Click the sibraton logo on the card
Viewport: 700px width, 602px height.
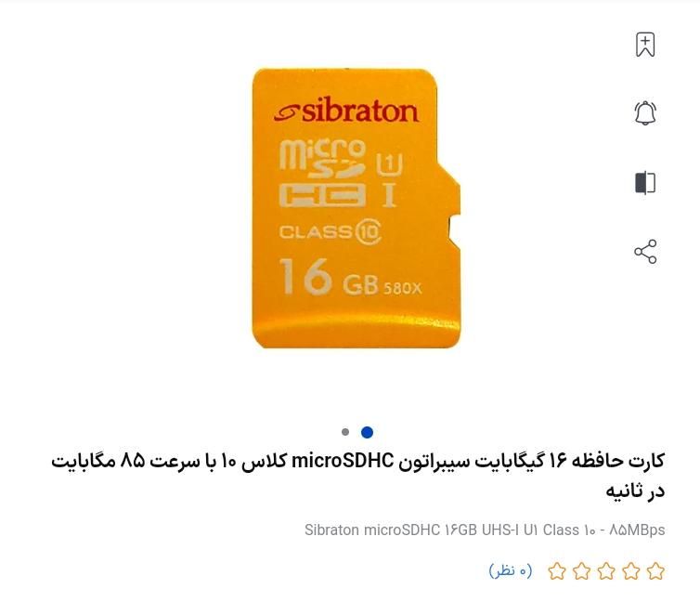tap(346, 110)
